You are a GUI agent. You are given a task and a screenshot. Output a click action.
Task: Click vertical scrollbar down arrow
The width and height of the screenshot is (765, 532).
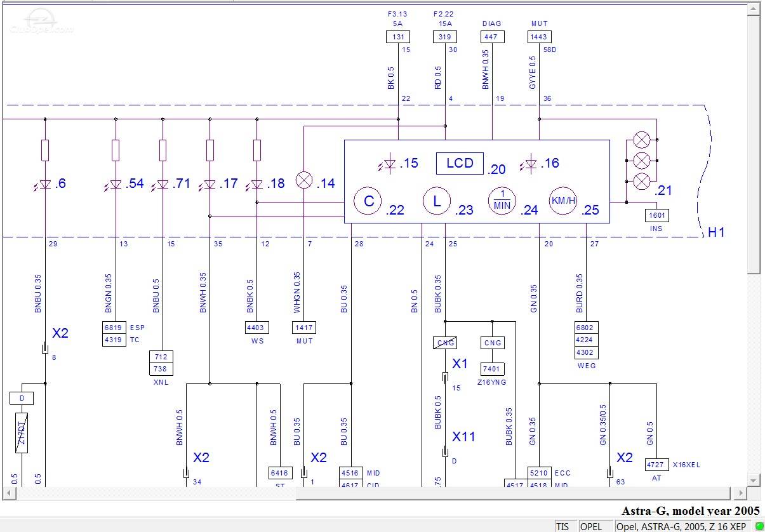point(753,479)
